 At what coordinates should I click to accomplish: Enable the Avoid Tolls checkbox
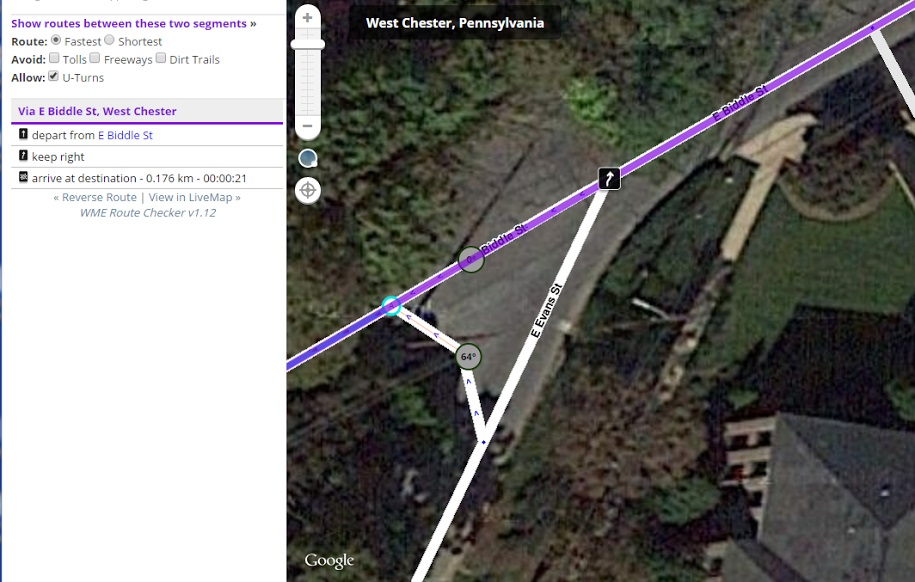(x=54, y=58)
